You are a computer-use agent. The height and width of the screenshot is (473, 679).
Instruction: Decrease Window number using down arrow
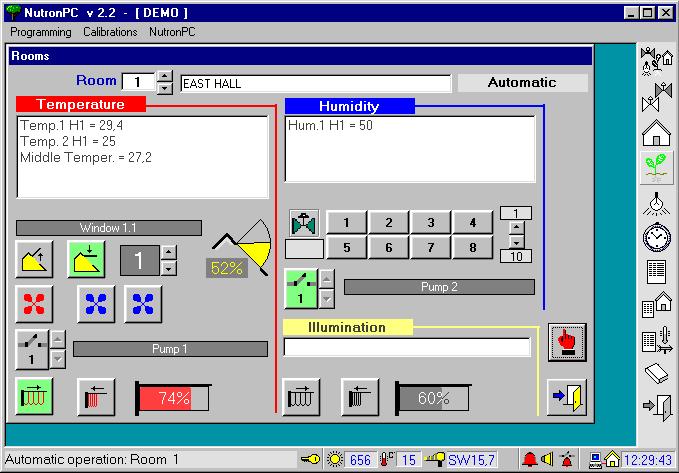(168, 268)
